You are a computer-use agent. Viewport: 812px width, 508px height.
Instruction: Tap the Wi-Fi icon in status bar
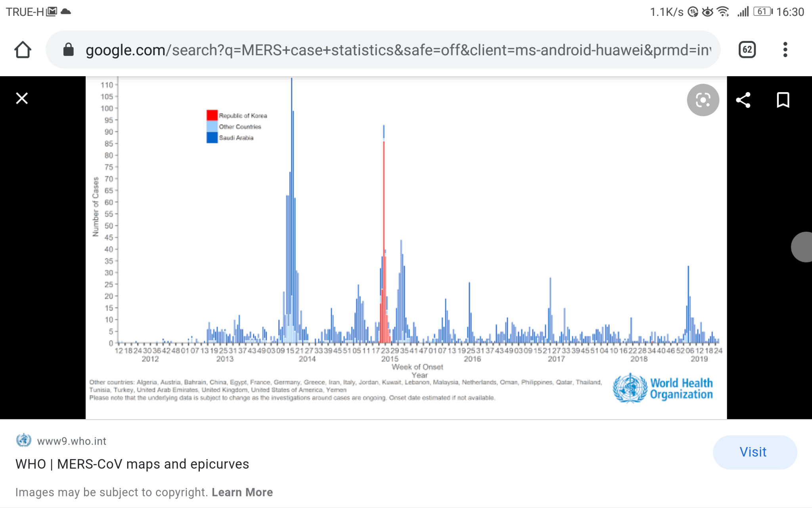tap(723, 12)
